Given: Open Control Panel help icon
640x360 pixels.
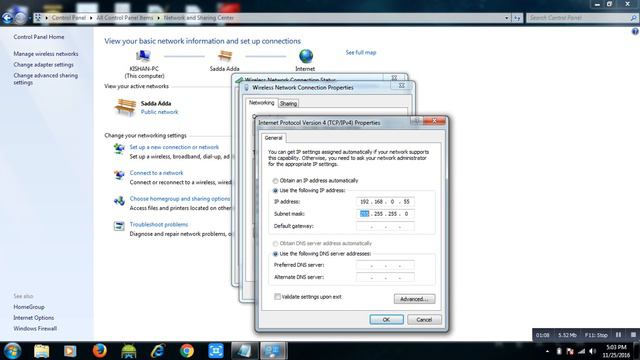Looking at the screenshot, I should coord(635,31).
